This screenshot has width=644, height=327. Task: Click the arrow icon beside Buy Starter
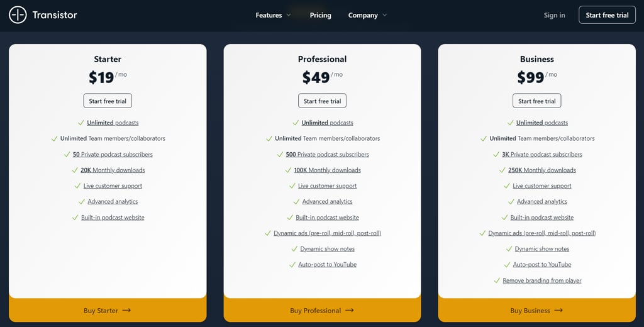tap(127, 310)
